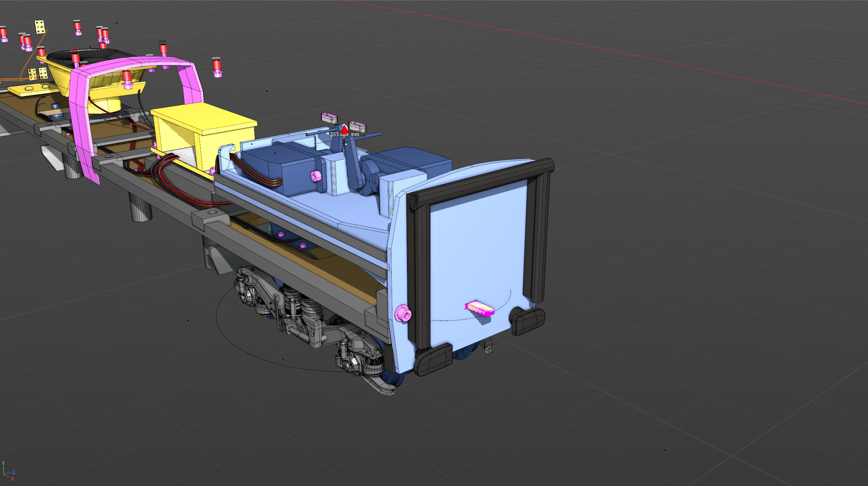Select the pink round nut on the front panel's left edge
The image size is (868, 486).
coord(403,313)
